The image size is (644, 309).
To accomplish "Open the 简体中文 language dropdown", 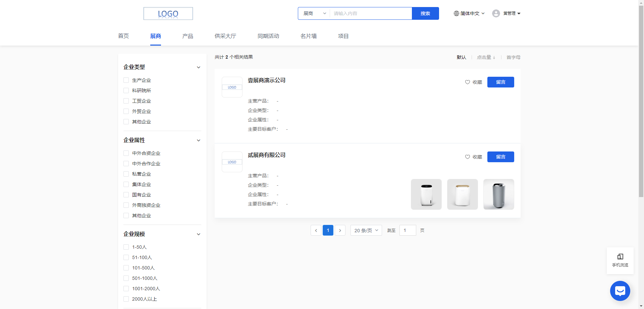I will click(x=469, y=13).
